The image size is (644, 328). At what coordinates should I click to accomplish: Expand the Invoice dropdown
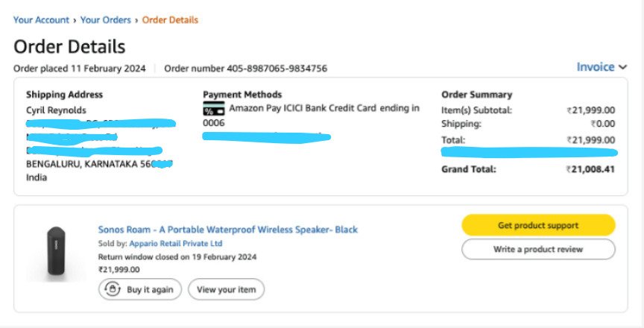[x=602, y=67]
